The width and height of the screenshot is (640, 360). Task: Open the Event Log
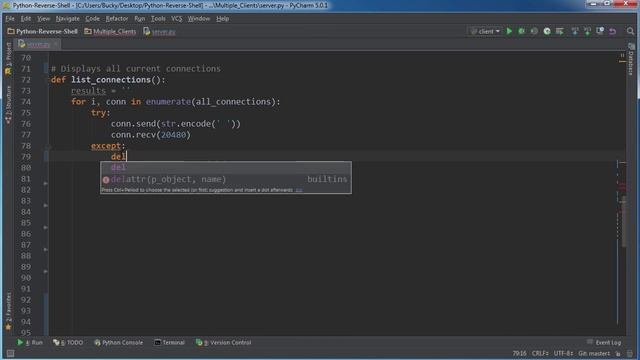click(604, 342)
